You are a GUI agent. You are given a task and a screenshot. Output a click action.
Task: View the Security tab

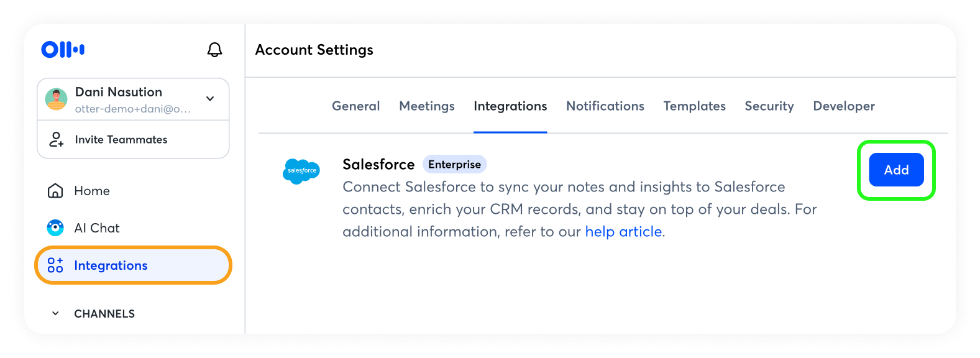(x=769, y=106)
